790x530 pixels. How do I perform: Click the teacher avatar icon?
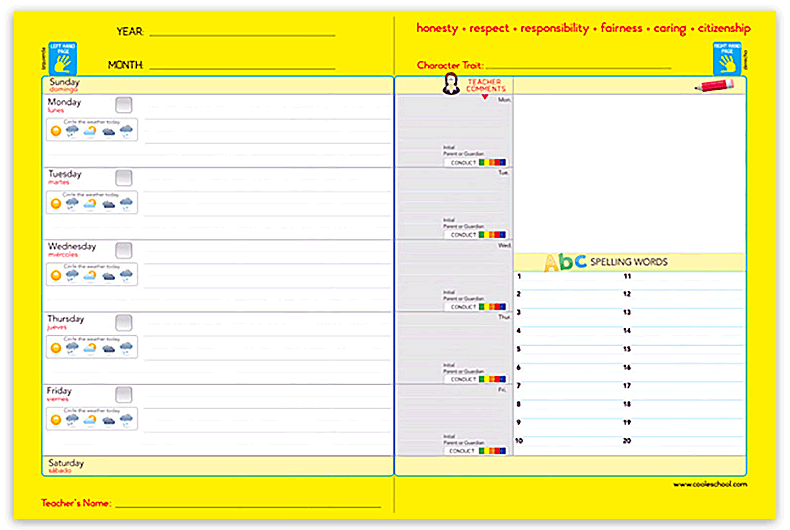click(x=451, y=86)
